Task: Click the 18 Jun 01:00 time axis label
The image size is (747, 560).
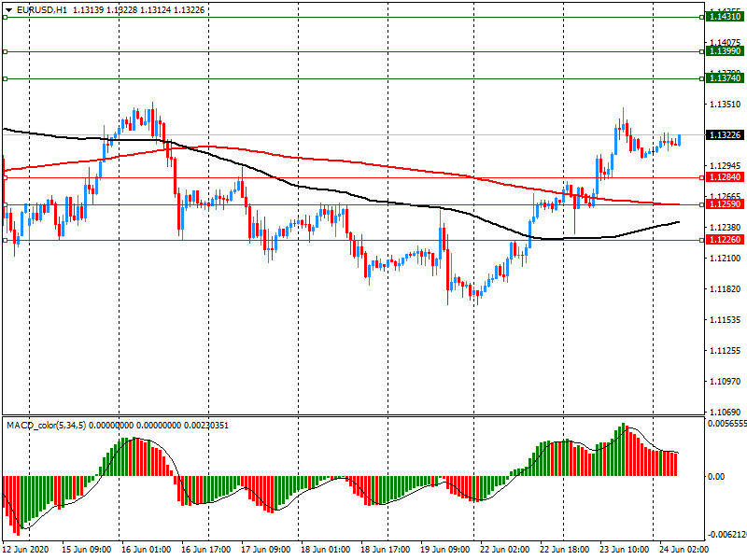Action: [325, 550]
